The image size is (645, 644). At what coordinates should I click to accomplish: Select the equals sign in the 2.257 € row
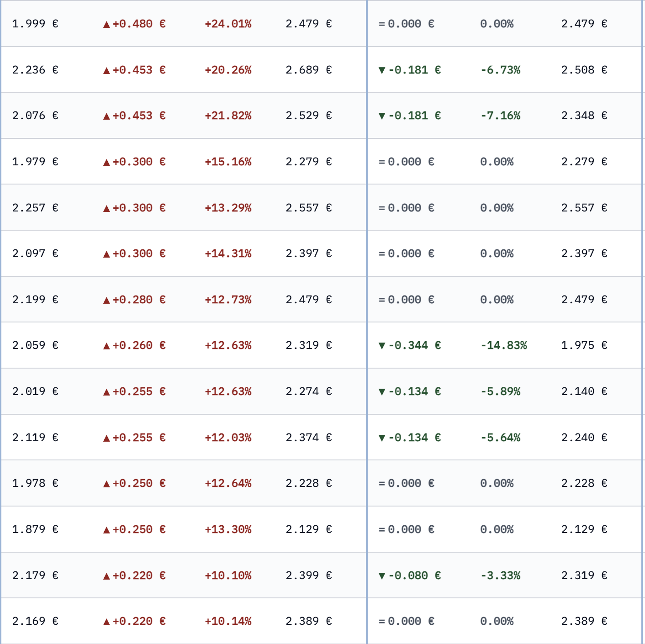[x=382, y=208]
